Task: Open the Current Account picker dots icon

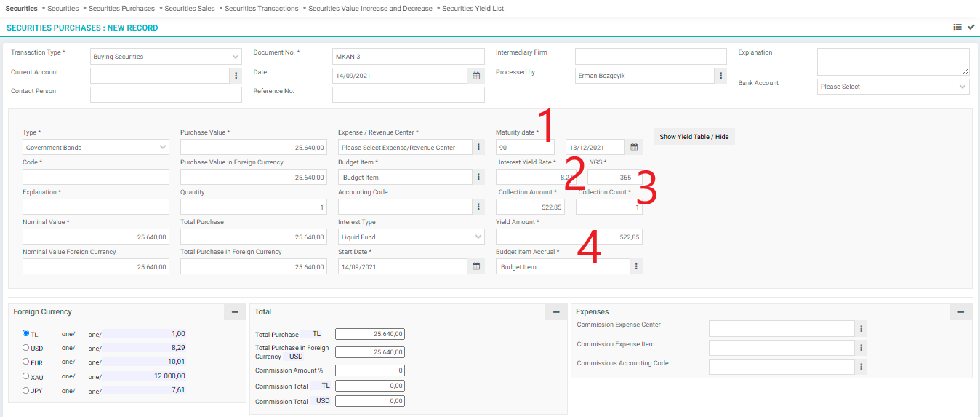Action: point(236,76)
